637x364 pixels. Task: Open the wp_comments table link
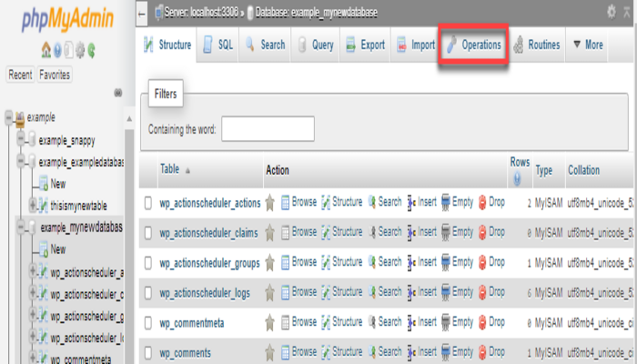(185, 352)
